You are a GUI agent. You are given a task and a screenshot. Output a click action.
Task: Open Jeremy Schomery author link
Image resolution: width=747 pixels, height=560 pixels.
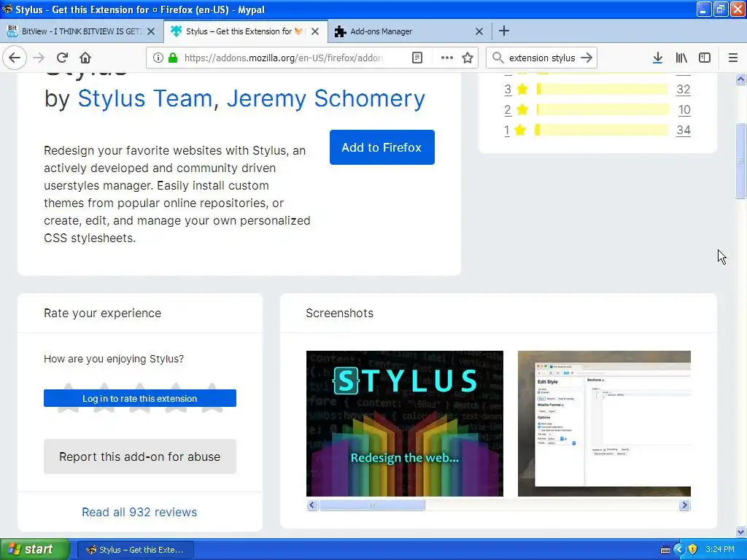pyautogui.click(x=326, y=98)
